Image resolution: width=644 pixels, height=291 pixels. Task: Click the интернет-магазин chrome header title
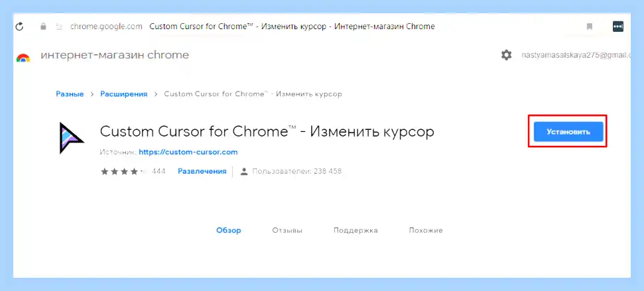(115, 55)
